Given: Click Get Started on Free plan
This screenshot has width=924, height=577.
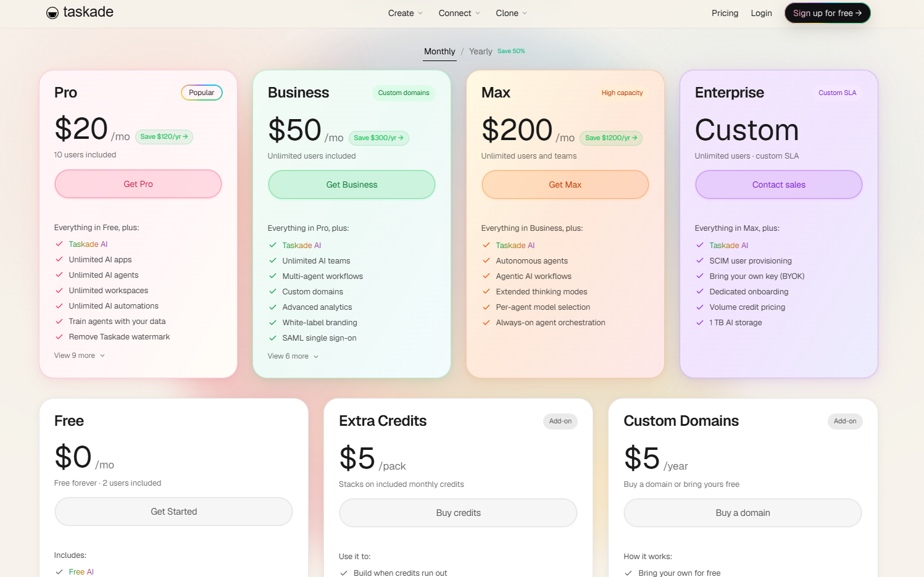Looking at the screenshot, I should [x=174, y=512].
